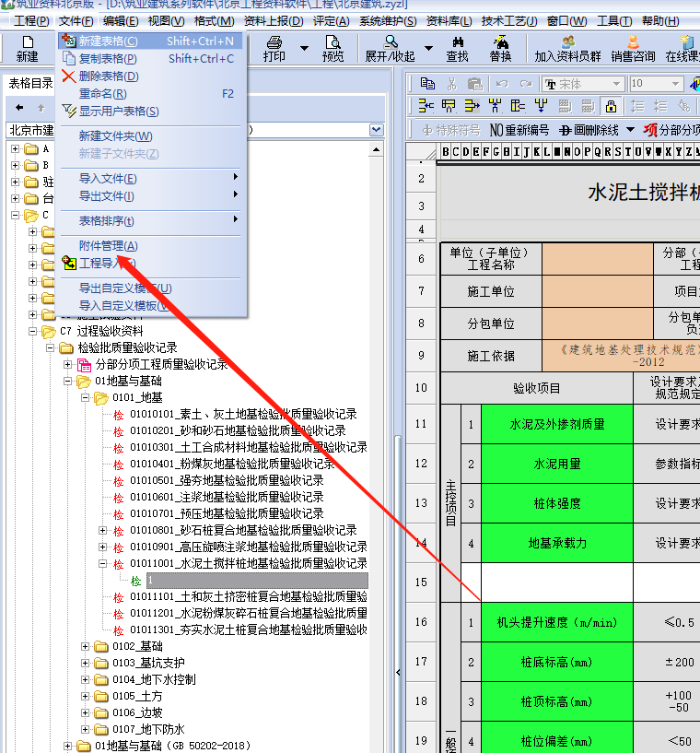The height and width of the screenshot is (753, 700).
Task: Click splitter collapse arrow beside spreadsheet
Action: point(398,672)
